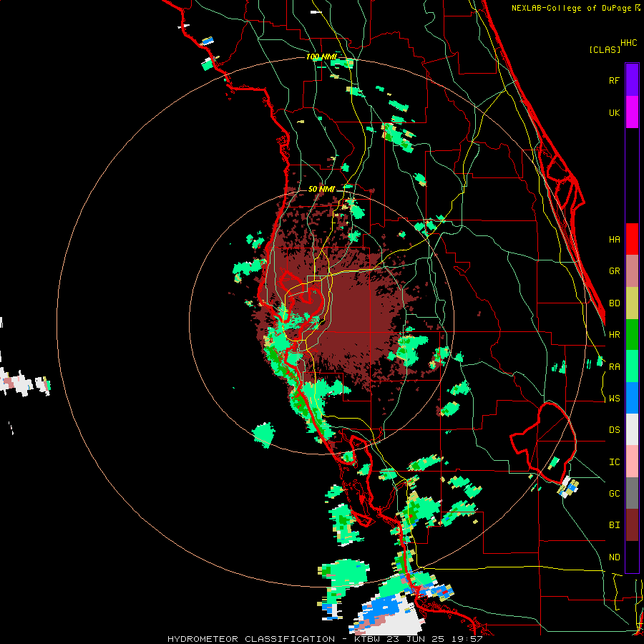
Task: Select the BI legend label
Action: 614,525
